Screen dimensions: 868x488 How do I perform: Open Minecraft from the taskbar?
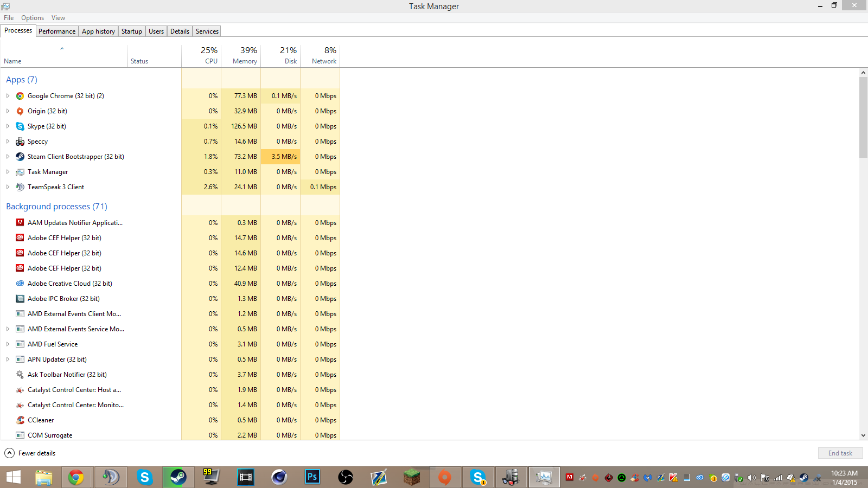pos(412,477)
